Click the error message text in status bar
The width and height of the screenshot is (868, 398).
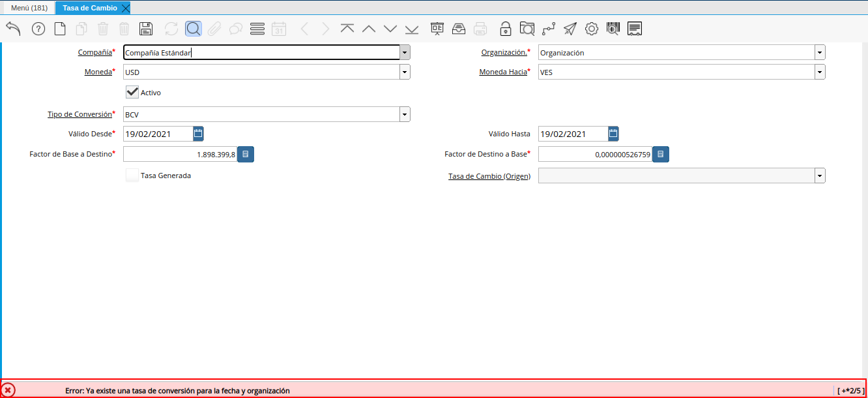[177, 390]
